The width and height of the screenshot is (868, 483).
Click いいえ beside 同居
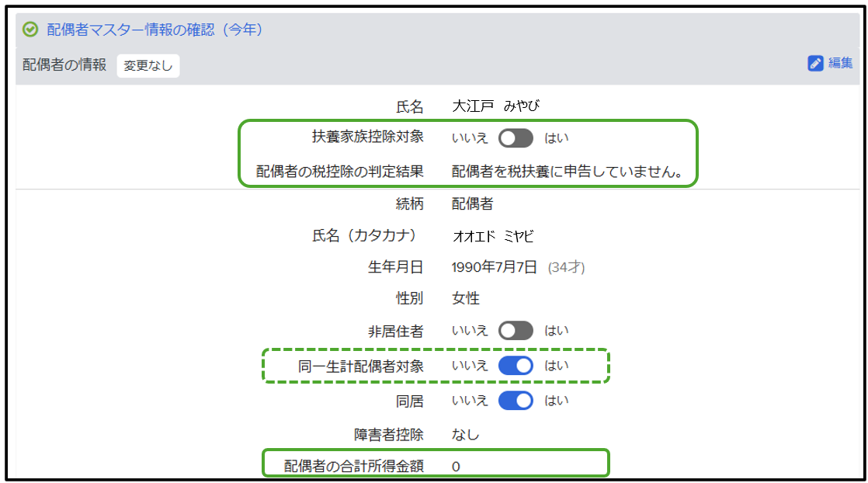tap(470, 401)
